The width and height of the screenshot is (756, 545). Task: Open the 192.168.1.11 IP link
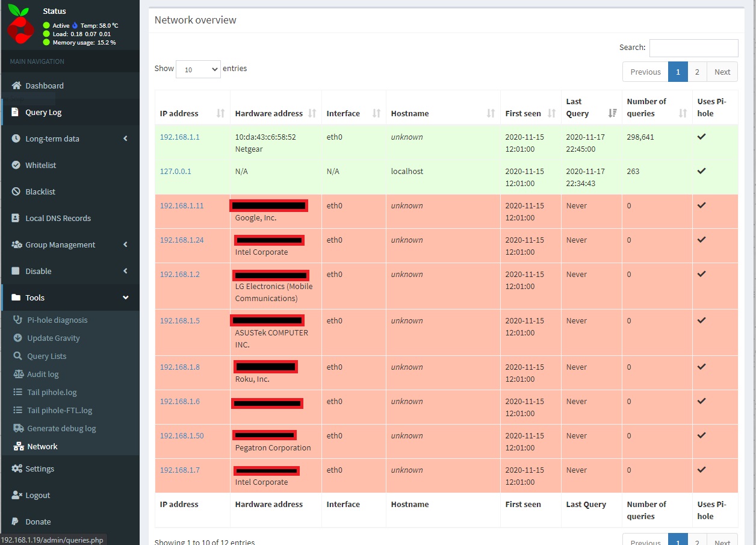click(x=182, y=205)
